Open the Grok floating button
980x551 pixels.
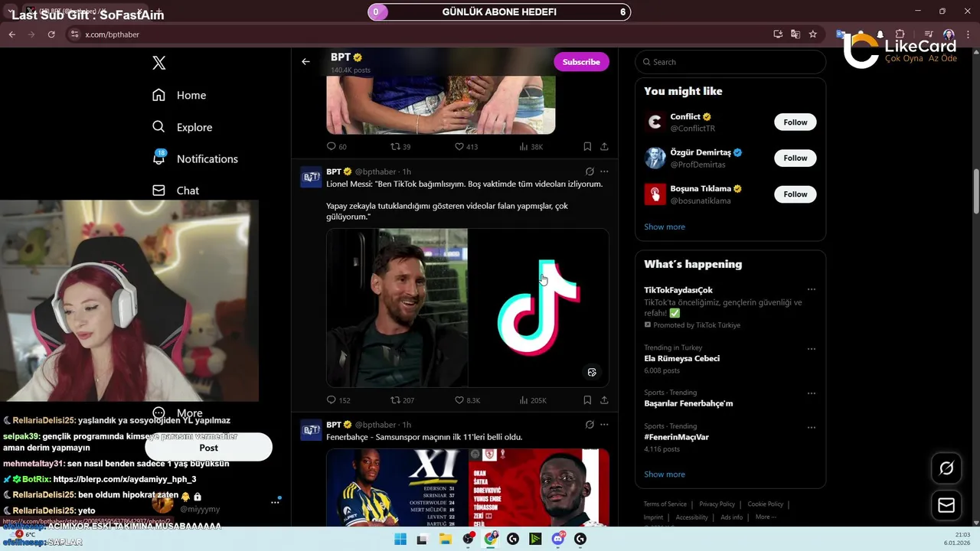pyautogui.click(x=946, y=468)
